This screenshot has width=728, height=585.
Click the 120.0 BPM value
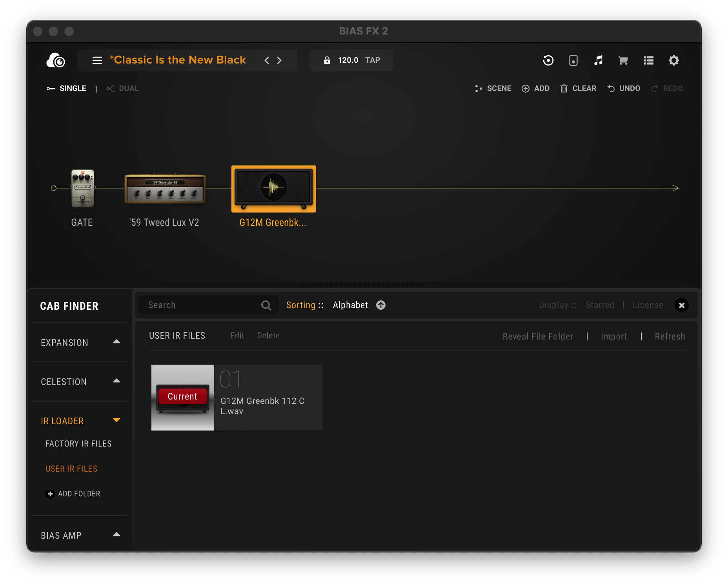pos(348,60)
